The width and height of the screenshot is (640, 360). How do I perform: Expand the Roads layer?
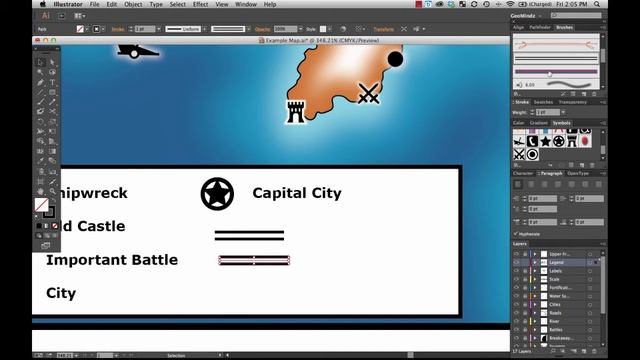(x=535, y=313)
